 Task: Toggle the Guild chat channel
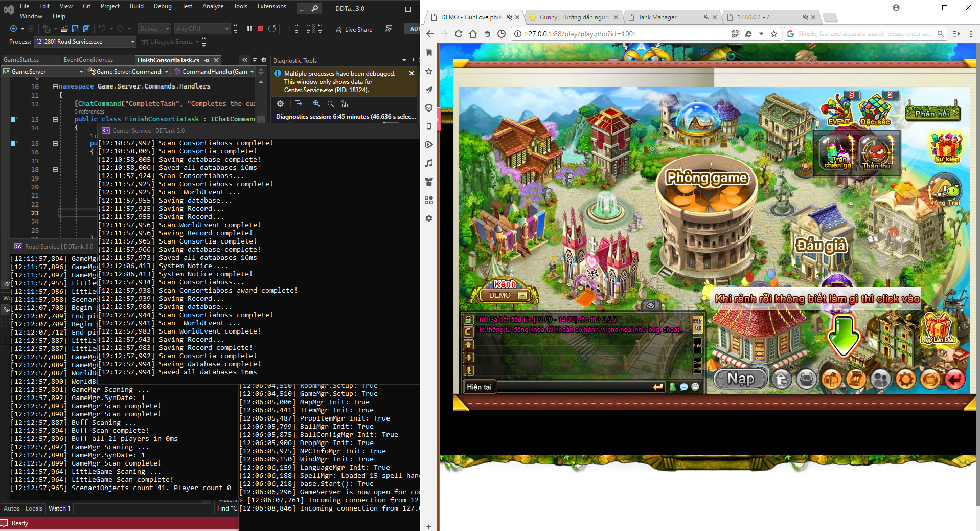click(697, 345)
